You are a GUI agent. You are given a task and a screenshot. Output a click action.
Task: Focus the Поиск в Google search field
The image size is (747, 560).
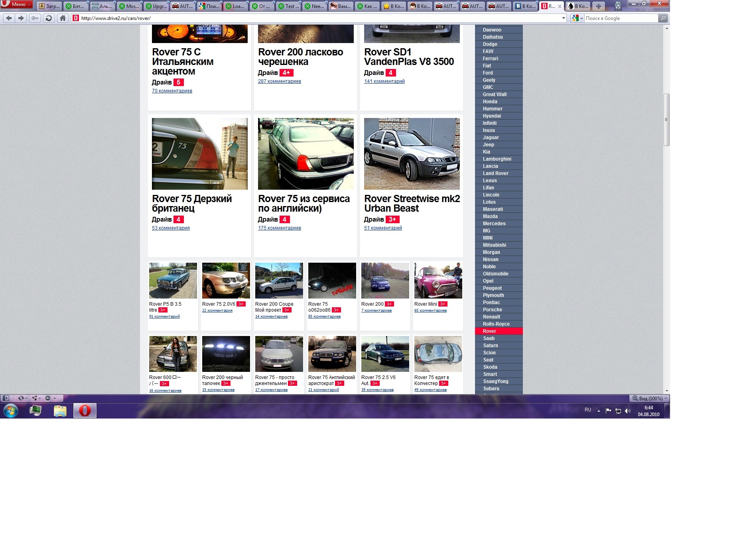[621, 18]
